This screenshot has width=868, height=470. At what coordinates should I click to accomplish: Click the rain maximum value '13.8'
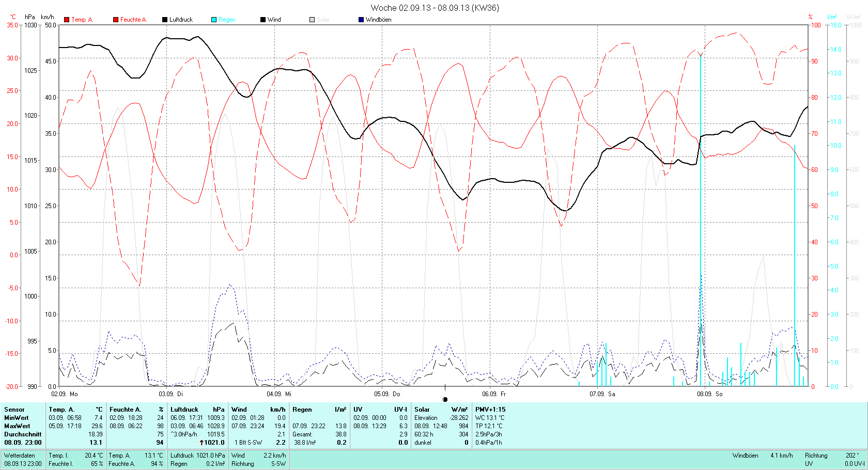341,426
